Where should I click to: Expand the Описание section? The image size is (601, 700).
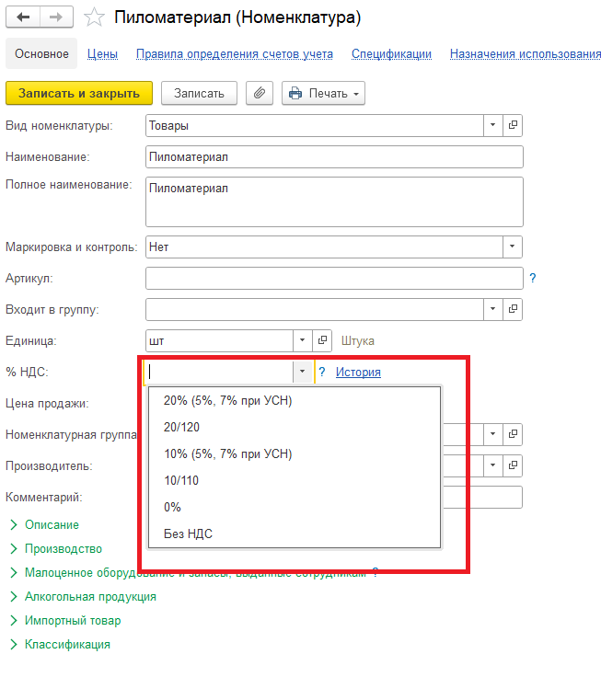coord(52,524)
